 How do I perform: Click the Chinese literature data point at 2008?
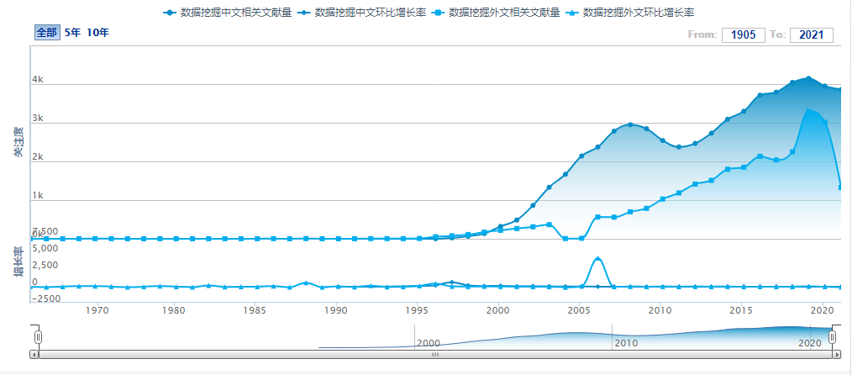630,124
